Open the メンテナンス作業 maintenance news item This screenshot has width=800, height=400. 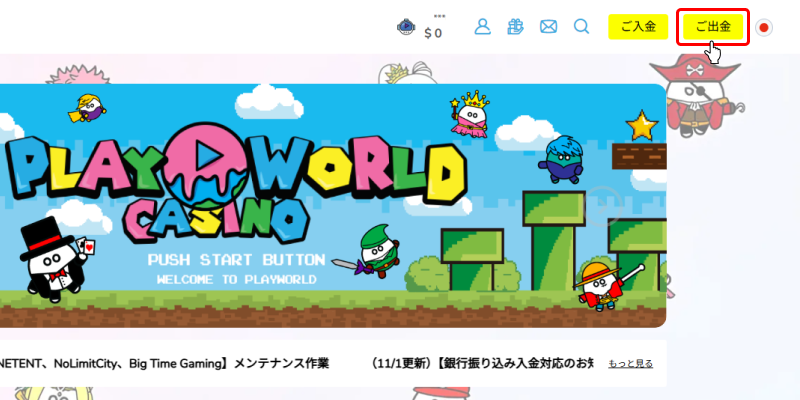coord(164,364)
